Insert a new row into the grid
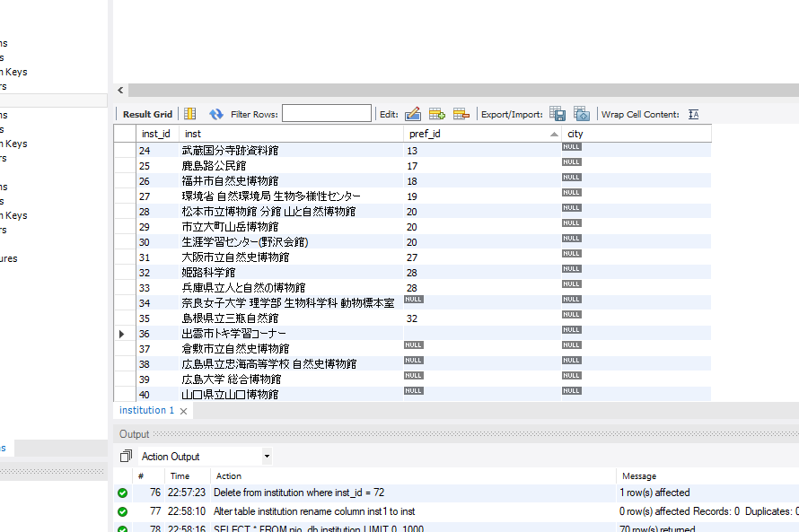Image resolution: width=799 pixels, height=532 pixels. (x=436, y=114)
